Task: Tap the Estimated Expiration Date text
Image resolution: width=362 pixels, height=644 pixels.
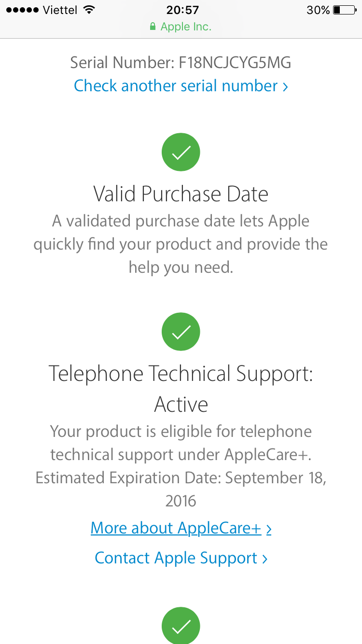Action: 181,490
